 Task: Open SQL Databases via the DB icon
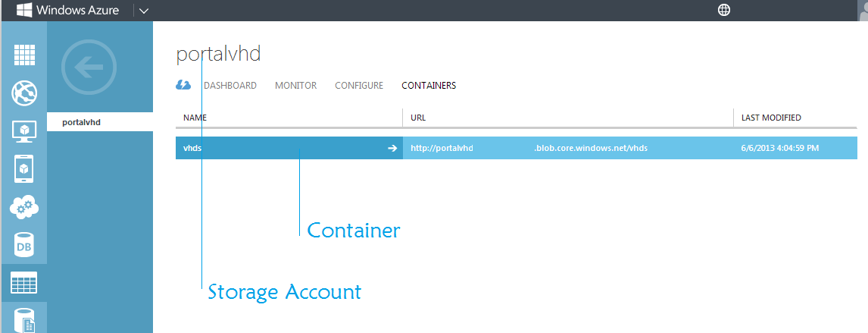[25, 244]
